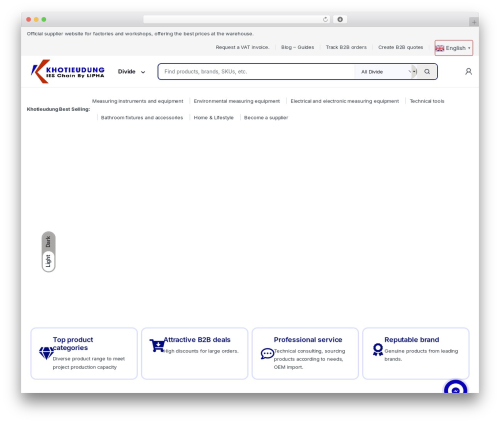
Task: Click the yellow minimize window button
Action: pyautogui.click(x=36, y=19)
